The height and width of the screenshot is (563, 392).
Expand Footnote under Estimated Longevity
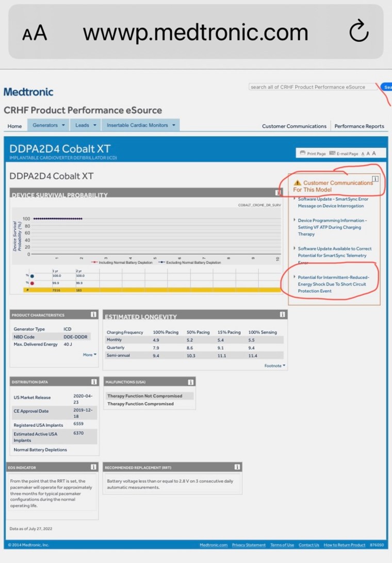point(275,366)
